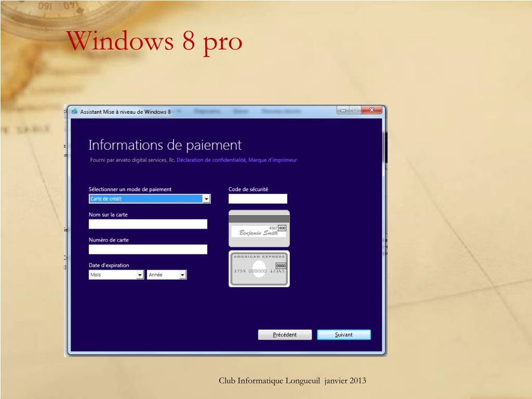Click 'Fourni par arvato digital services' text
532x399 pixels.
pyautogui.click(x=132, y=160)
